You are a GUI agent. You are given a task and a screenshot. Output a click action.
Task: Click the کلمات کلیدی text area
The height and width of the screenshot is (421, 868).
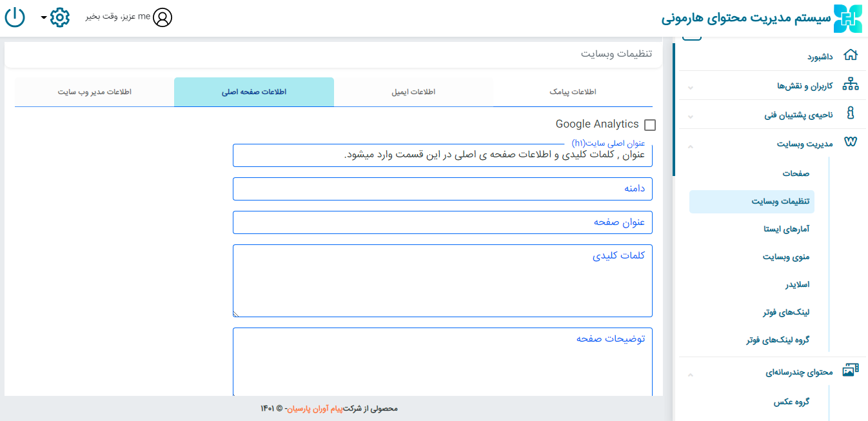tap(442, 280)
